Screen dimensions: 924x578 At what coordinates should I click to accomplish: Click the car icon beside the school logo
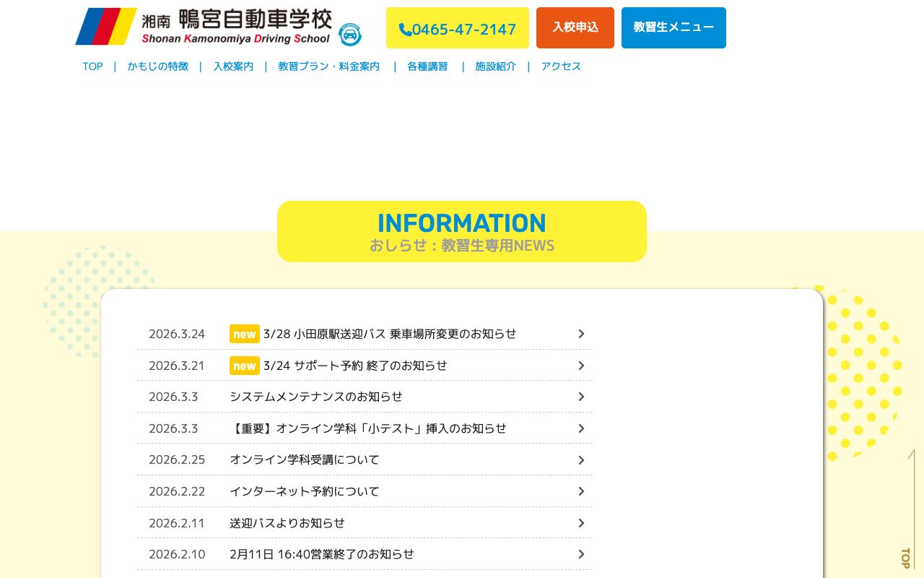(x=349, y=34)
